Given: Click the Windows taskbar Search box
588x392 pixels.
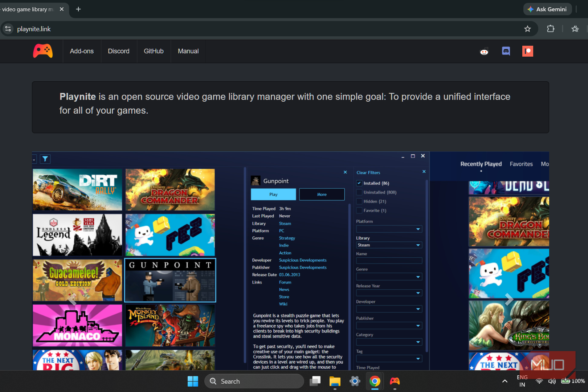Looking at the screenshot, I should (x=254, y=381).
